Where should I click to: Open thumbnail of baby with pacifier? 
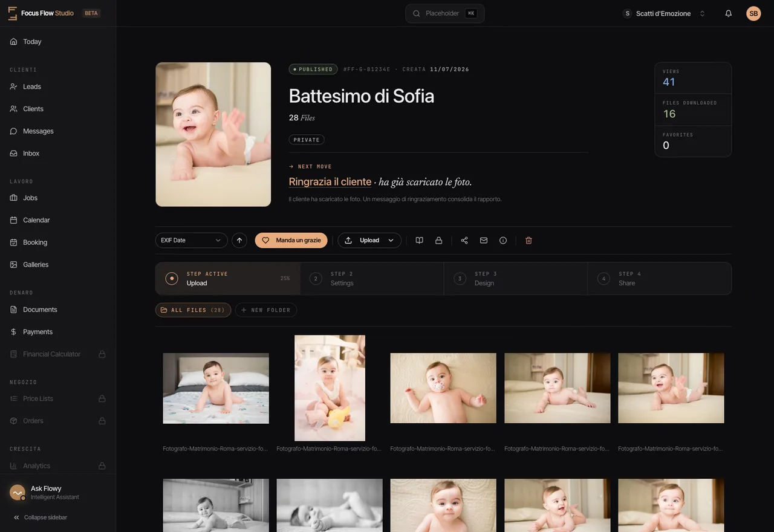[443, 388]
